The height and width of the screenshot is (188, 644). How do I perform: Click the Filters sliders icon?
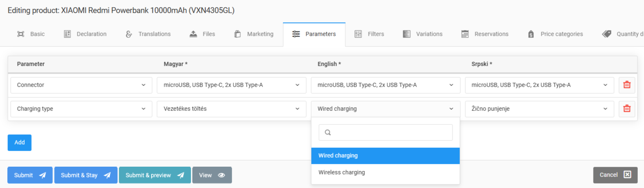pyautogui.click(x=358, y=34)
